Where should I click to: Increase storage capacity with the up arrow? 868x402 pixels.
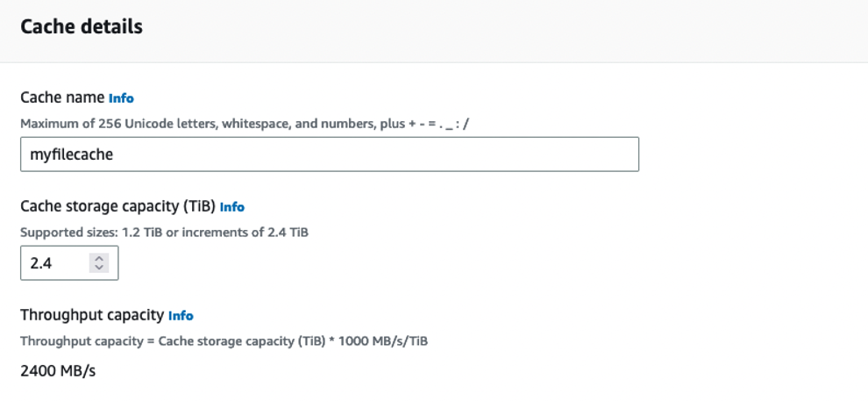99,258
